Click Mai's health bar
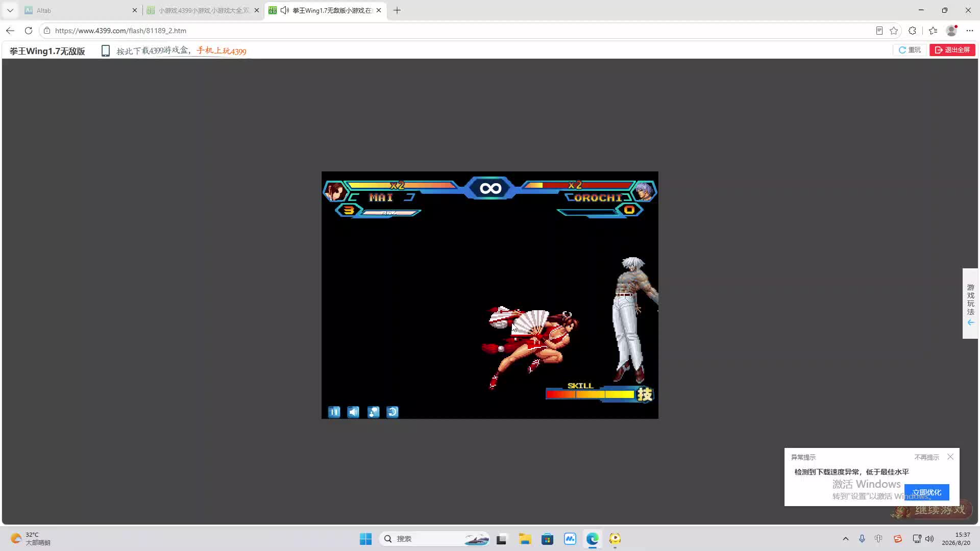 (402, 185)
